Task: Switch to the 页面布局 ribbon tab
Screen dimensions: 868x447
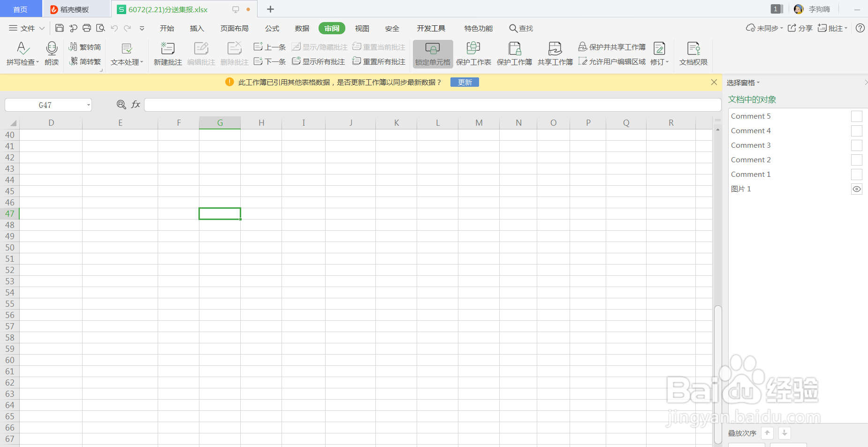Action: tap(234, 28)
